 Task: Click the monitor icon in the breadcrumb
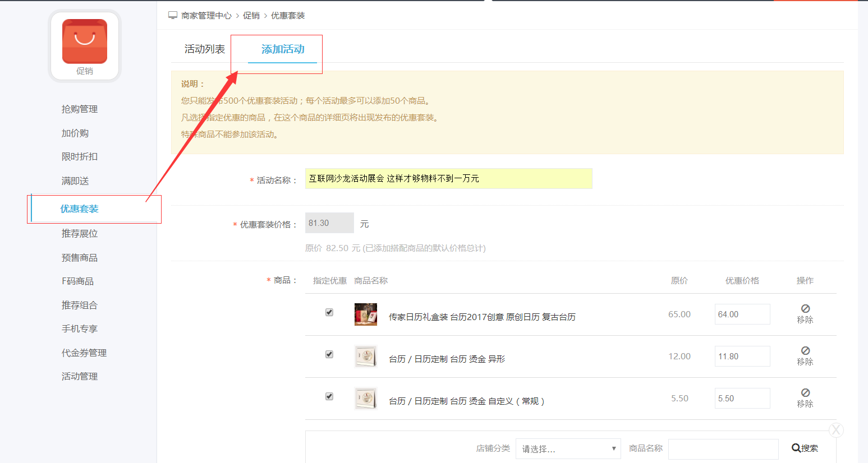[173, 15]
